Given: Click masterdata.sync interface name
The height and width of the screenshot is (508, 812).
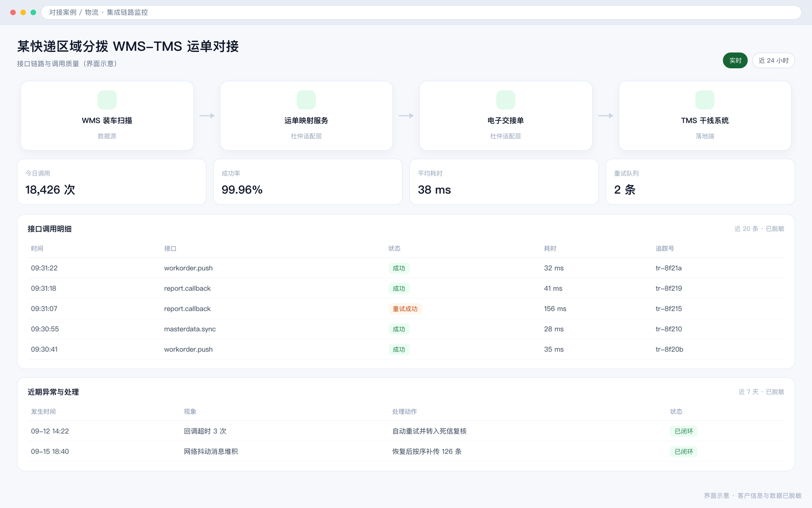Looking at the screenshot, I should pos(190,329).
